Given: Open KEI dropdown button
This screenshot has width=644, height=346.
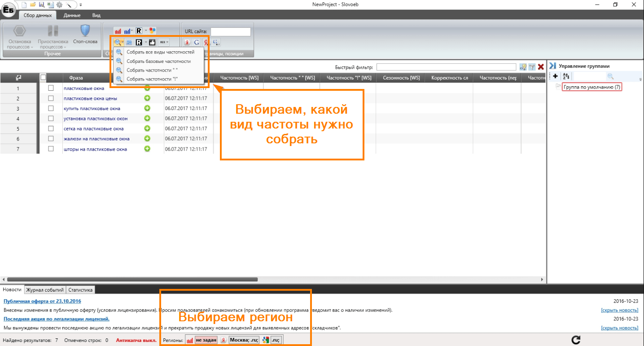Looking at the screenshot, I should click(164, 42).
